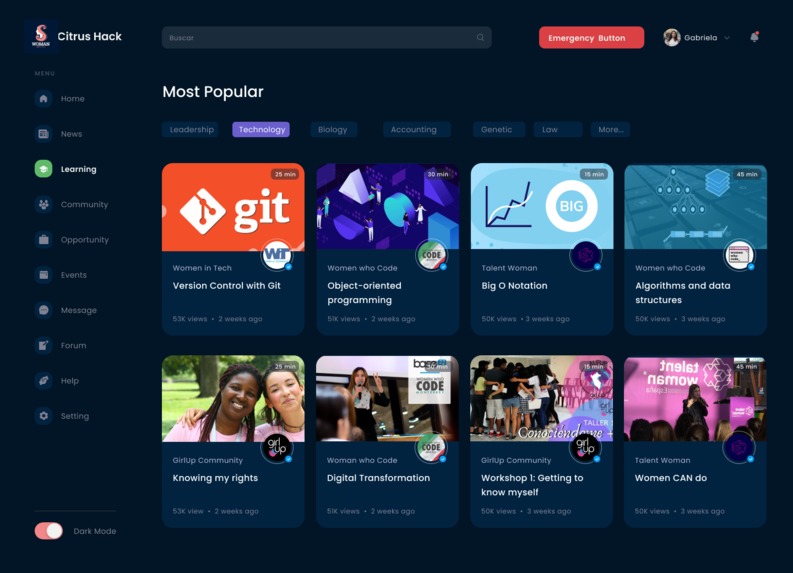Open the Home sidebar icon
793x573 pixels.
click(x=43, y=99)
